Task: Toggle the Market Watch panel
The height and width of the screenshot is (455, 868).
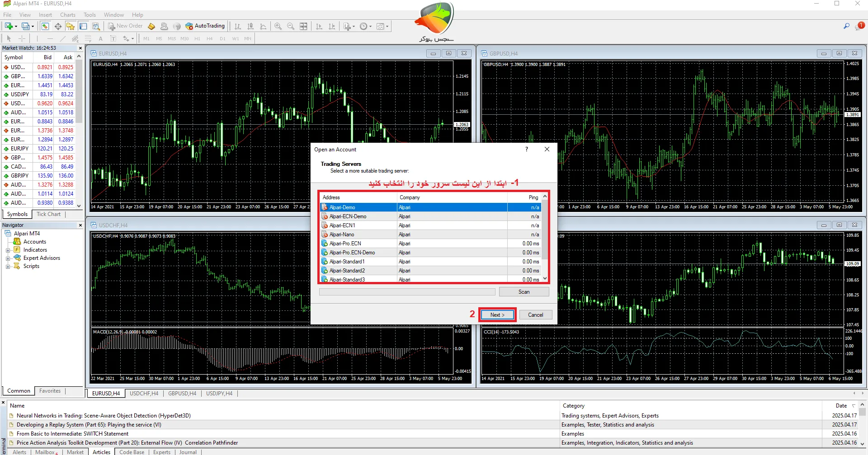Action: click(45, 26)
